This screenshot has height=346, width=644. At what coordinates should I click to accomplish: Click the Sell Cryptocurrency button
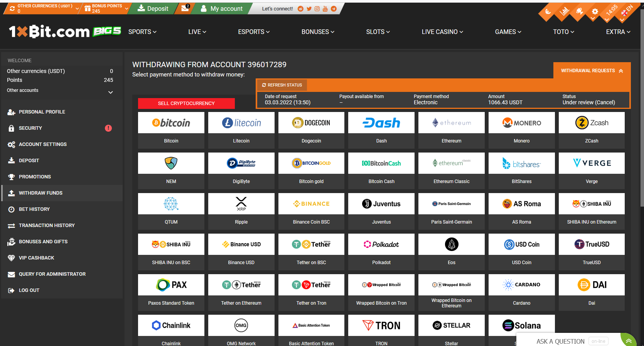point(186,103)
